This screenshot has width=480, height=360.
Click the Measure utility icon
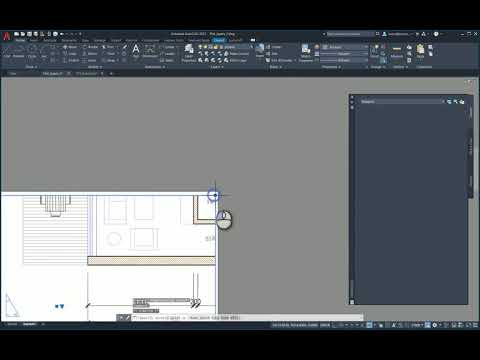tap(397, 51)
